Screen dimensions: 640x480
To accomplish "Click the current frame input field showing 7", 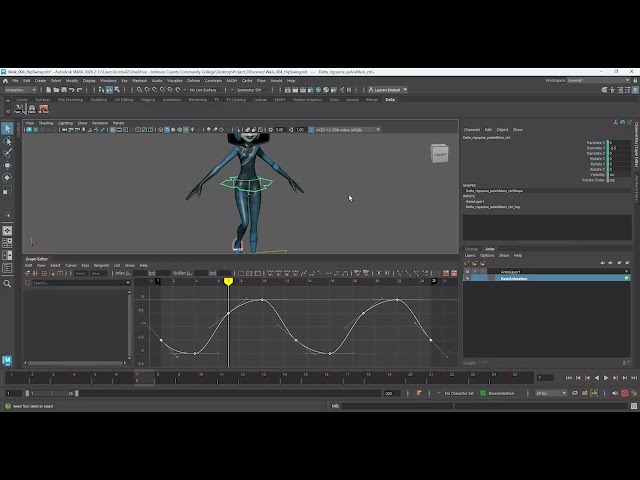I will [x=544, y=378].
